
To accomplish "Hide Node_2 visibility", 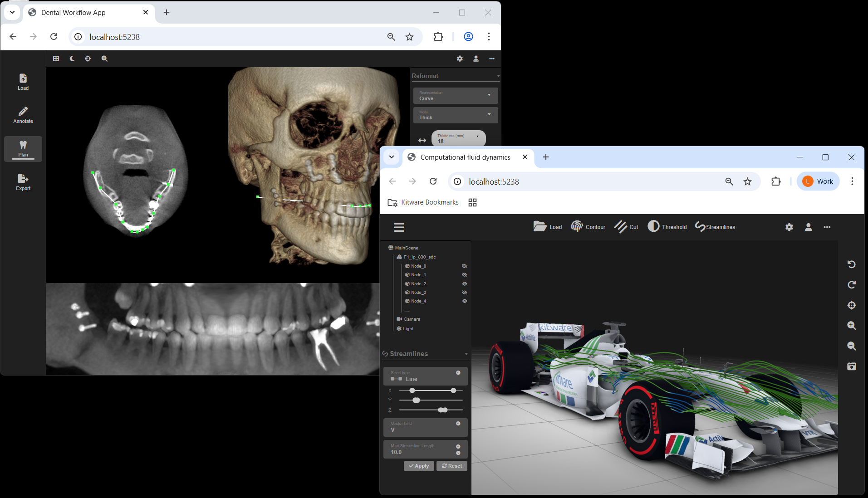I will pos(464,284).
